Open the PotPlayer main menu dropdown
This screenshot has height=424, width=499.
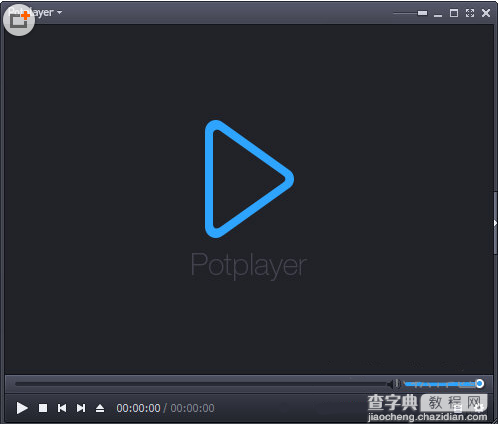35,13
